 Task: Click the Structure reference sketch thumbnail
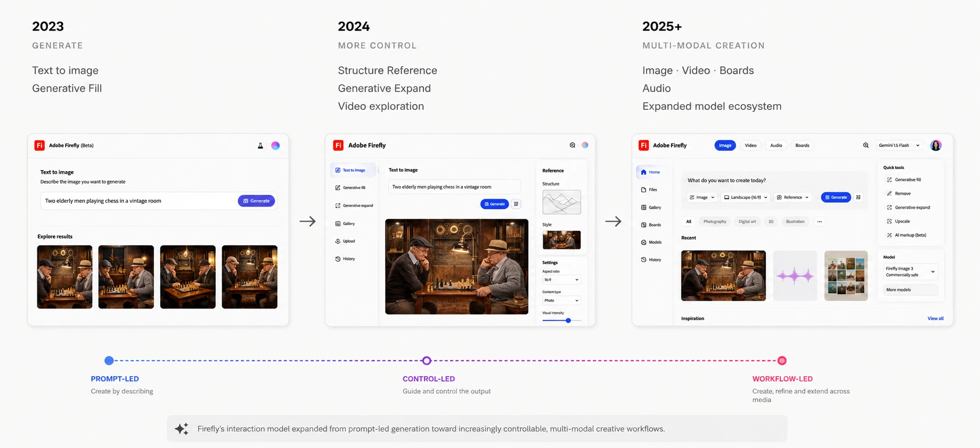pyautogui.click(x=562, y=202)
